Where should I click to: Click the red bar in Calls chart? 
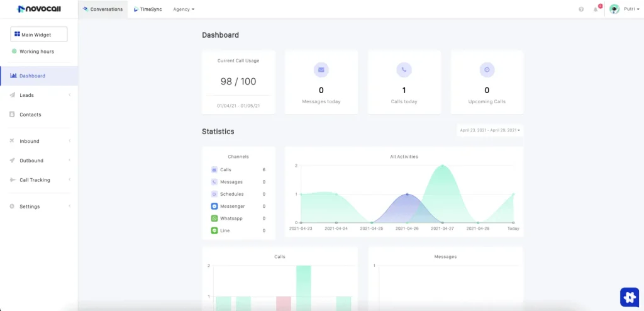(284, 303)
